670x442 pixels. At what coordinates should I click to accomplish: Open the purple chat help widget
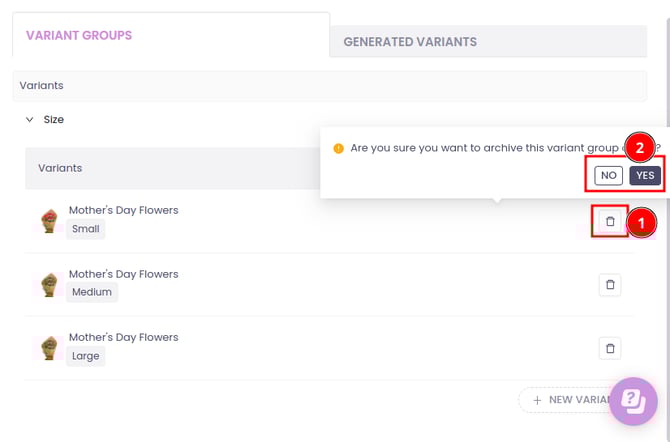633,401
